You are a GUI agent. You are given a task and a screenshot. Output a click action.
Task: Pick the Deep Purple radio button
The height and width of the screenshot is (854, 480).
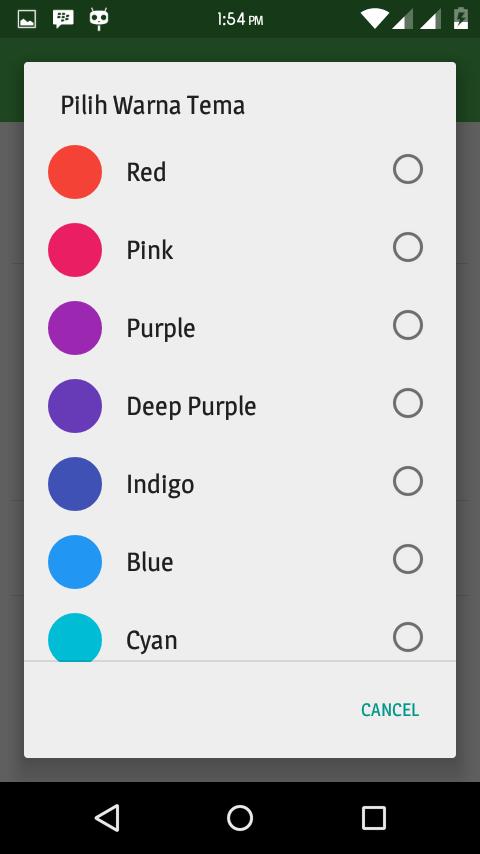point(408,402)
